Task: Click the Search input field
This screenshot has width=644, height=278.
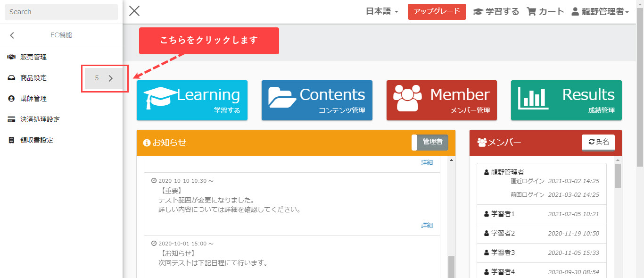Action: (61, 12)
